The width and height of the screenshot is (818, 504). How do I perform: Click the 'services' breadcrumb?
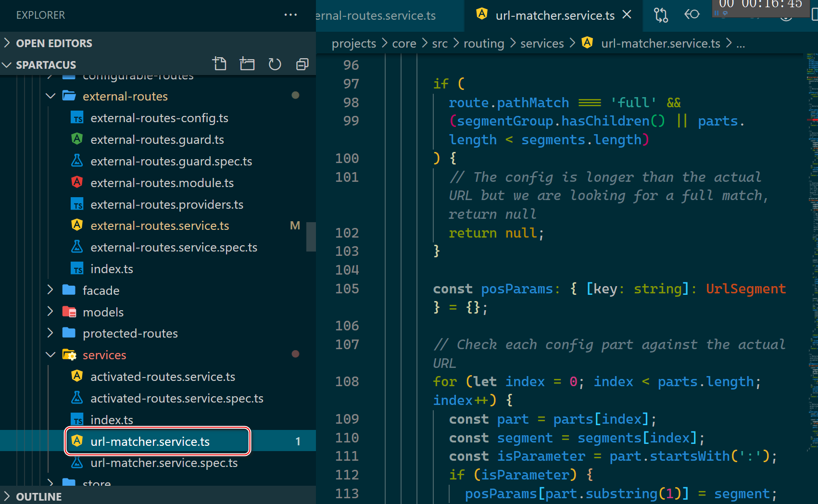542,44
